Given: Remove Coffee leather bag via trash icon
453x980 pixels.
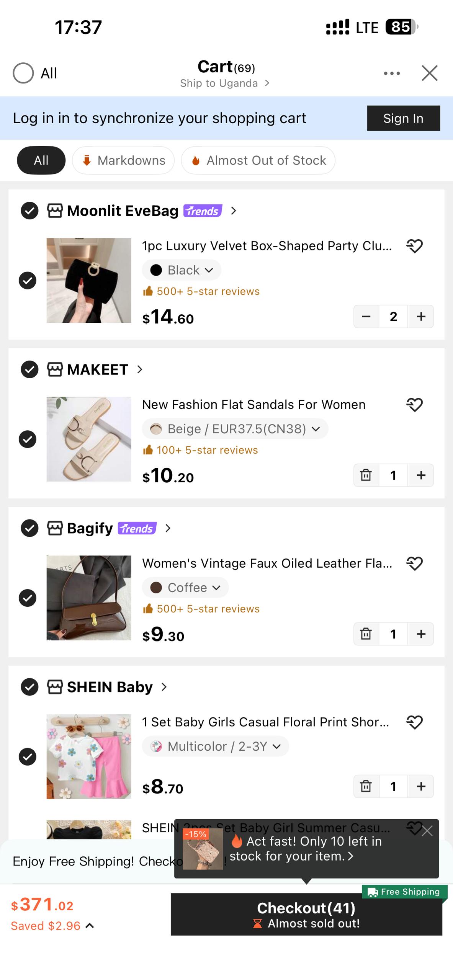Looking at the screenshot, I should coord(366,634).
